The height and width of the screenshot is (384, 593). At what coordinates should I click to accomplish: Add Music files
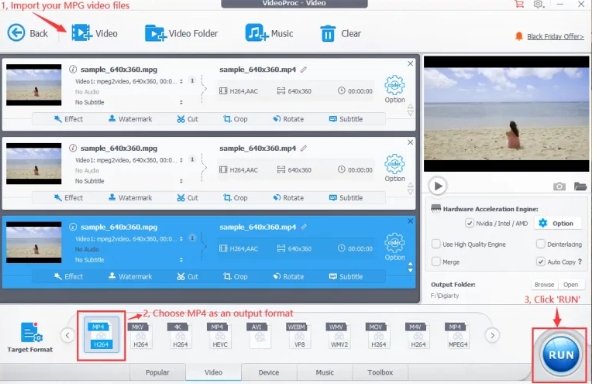269,33
